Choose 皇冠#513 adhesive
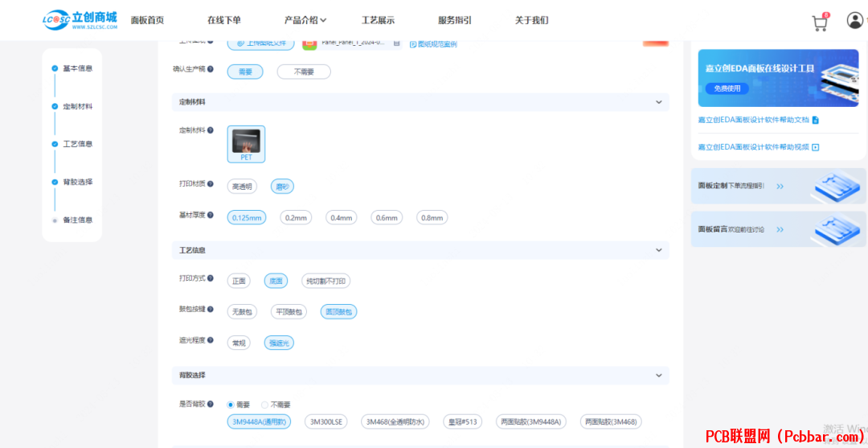The image size is (868, 448). (462, 422)
